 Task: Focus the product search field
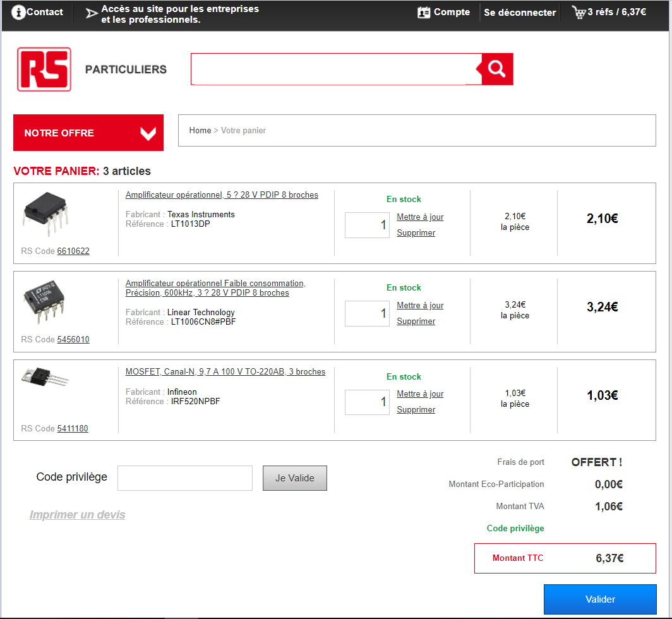337,69
